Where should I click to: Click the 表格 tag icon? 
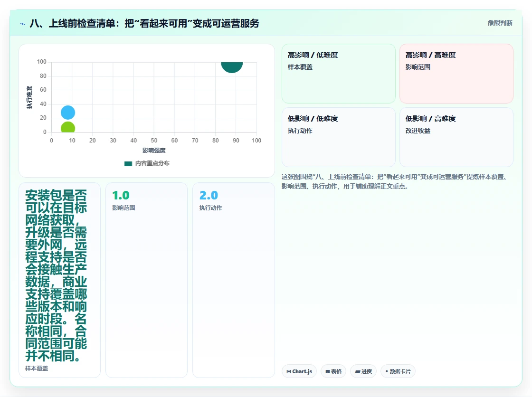[x=327, y=371]
